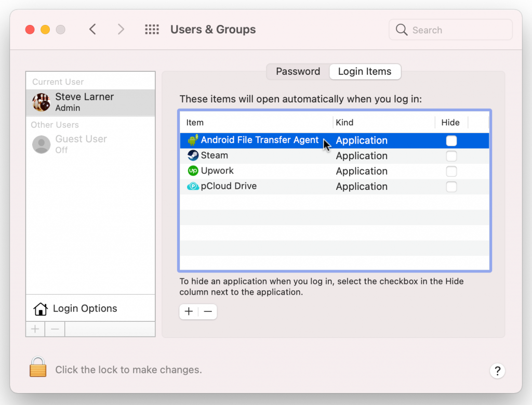The height and width of the screenshot is (405, 532).
Task: Click the help question mark icon
Action: pyautogui.click(x=497, y=371)
